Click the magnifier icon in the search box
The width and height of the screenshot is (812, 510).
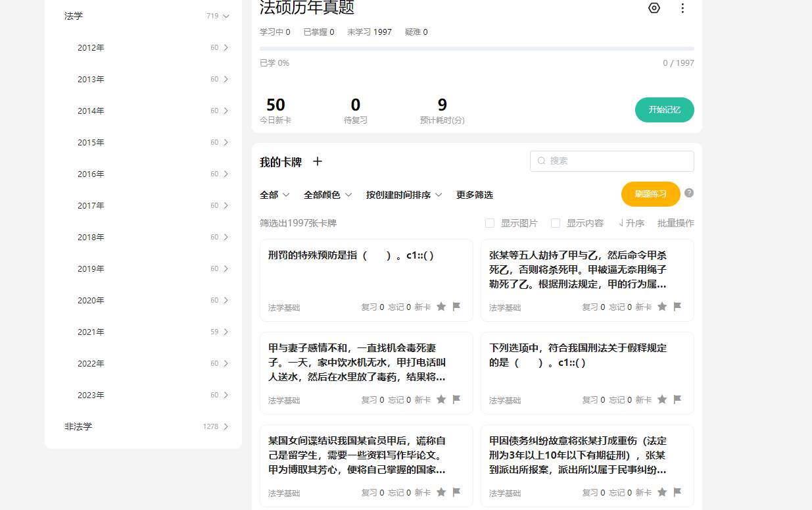(542, 161)
